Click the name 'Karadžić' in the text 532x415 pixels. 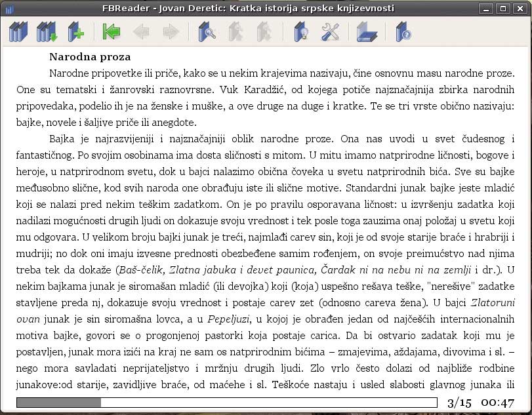point(264,90)
